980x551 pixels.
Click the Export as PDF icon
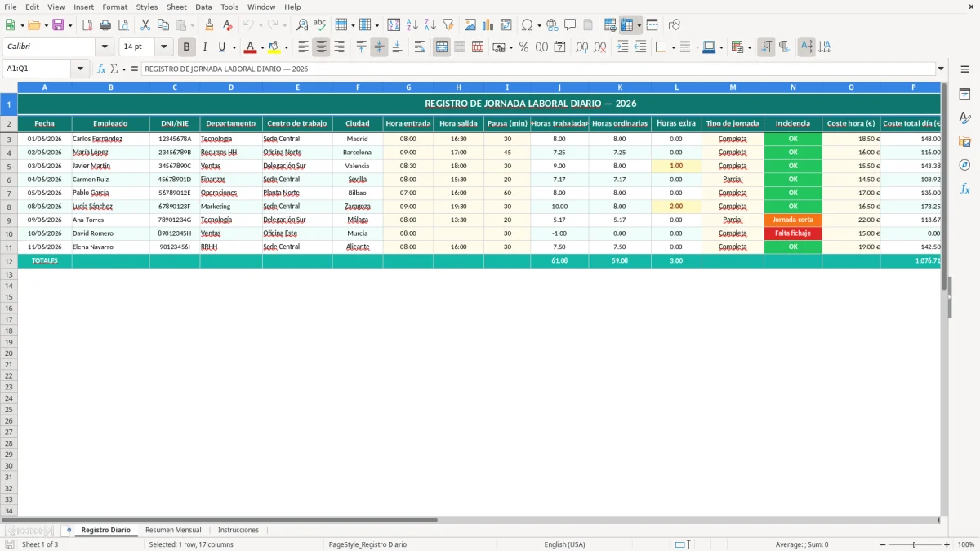[x=87, y=25]
